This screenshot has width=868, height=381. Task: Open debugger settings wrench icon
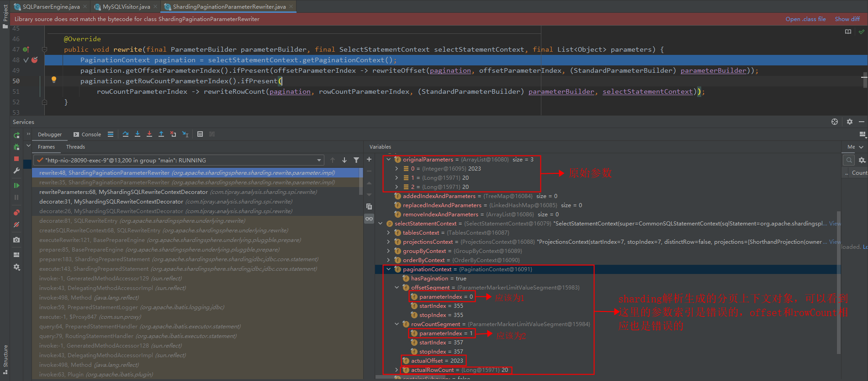click(x=16, y=171)
